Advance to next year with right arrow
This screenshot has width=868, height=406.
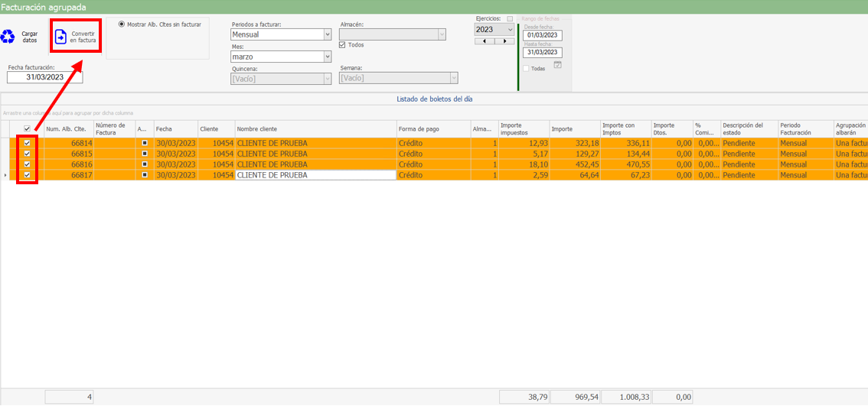point(503,41)
